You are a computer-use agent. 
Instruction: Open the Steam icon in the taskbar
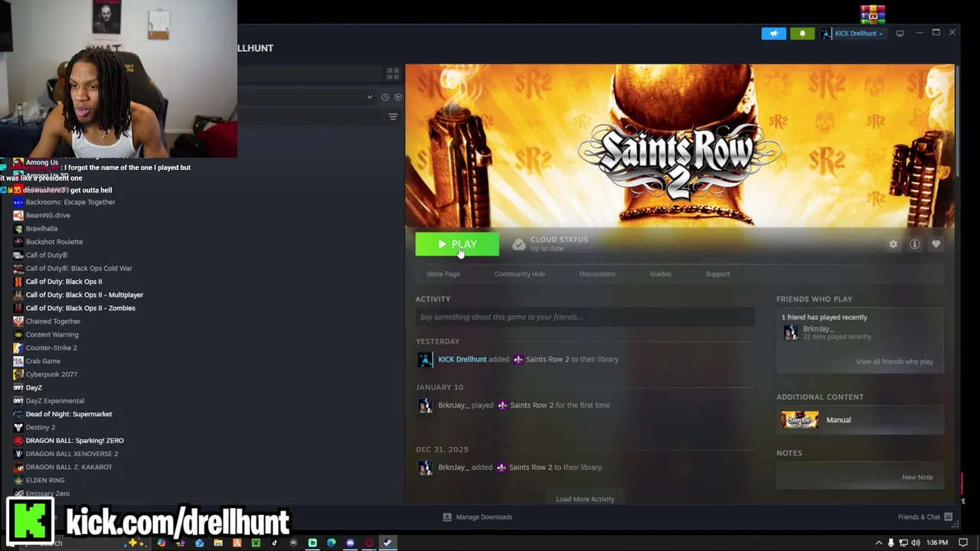point(387,543)
